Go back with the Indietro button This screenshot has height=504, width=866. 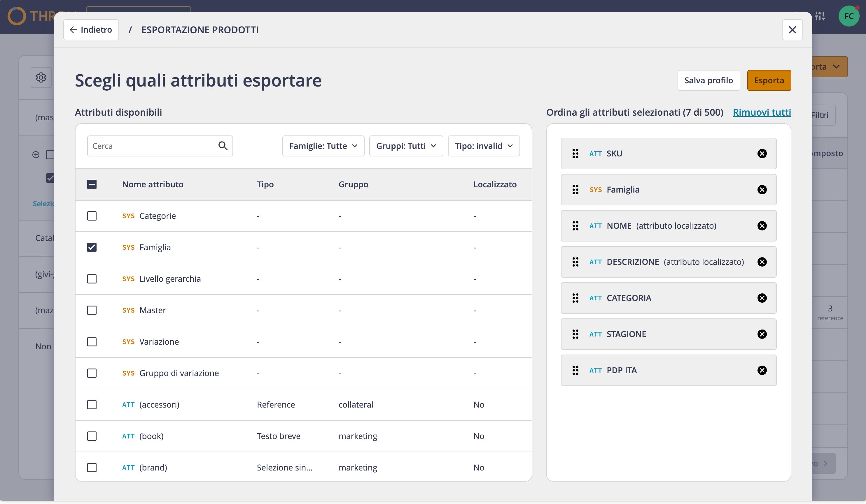coord(91,30)
